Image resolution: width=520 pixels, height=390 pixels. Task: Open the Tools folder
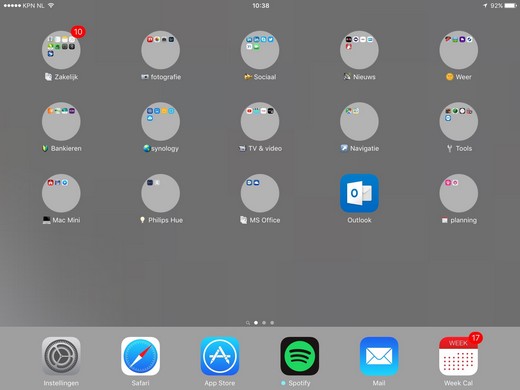pos(459,122)
